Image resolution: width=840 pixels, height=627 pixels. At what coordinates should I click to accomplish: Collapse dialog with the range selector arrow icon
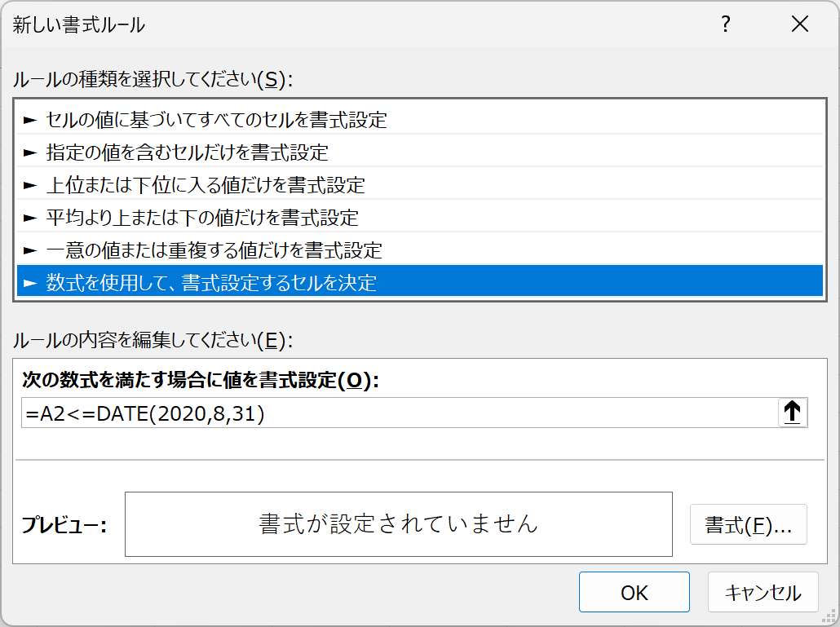[x=793, y=413]
